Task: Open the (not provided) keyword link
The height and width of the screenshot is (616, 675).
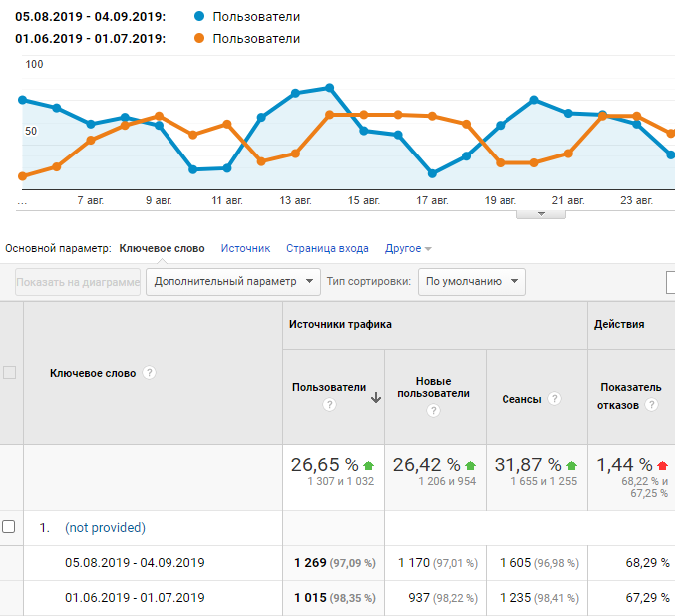Action: (x=105, y=528)
